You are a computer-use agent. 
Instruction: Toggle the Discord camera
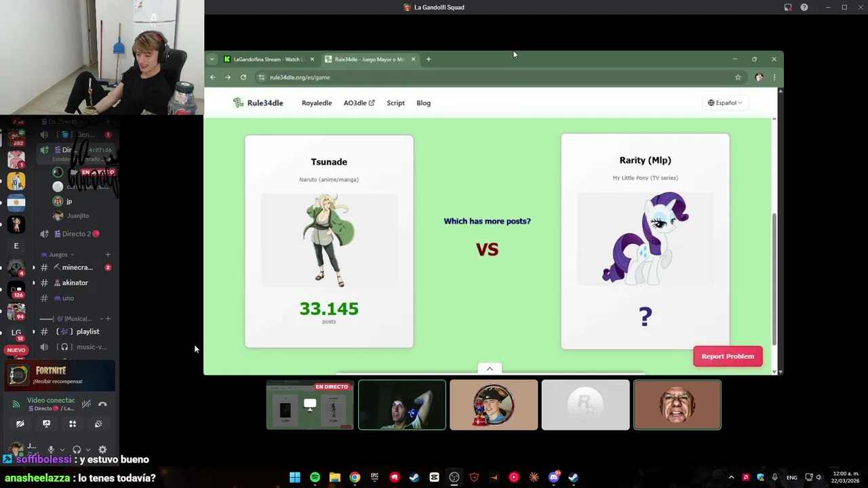[20, 424]
